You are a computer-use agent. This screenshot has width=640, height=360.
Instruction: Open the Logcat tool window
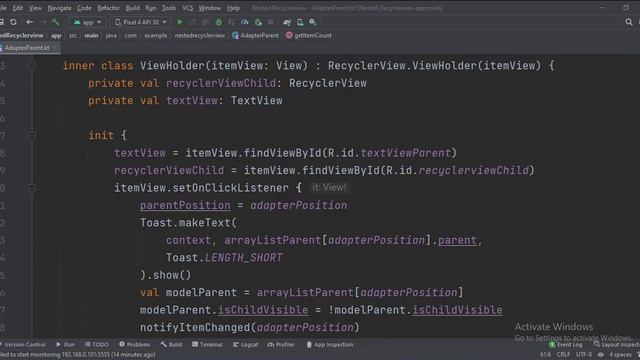(245, 344)
